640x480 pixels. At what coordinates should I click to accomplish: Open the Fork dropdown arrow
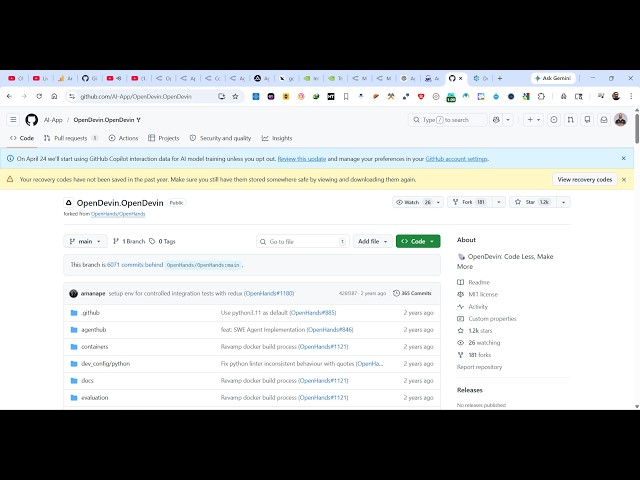coord(499,202)
